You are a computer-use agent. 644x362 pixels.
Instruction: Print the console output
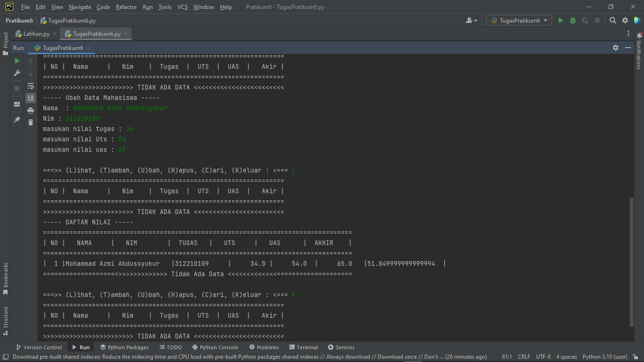click(31, 110)
